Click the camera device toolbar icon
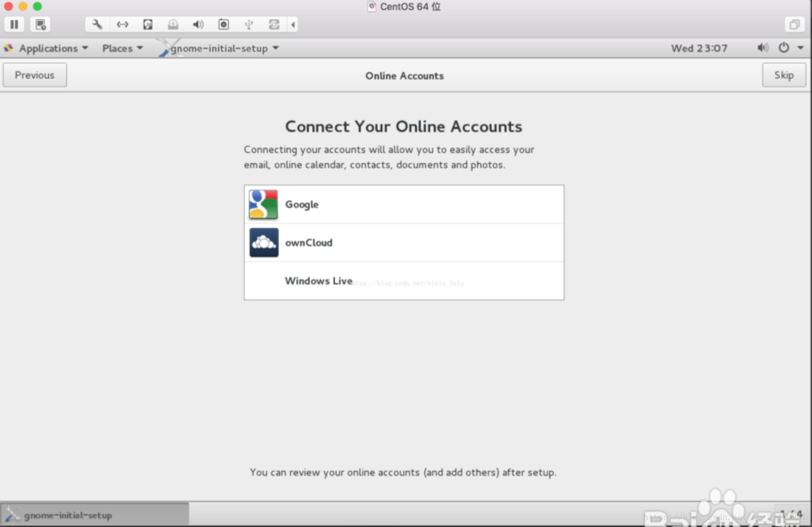This screenshot has width=812, height=527. [x=224, y=24]
